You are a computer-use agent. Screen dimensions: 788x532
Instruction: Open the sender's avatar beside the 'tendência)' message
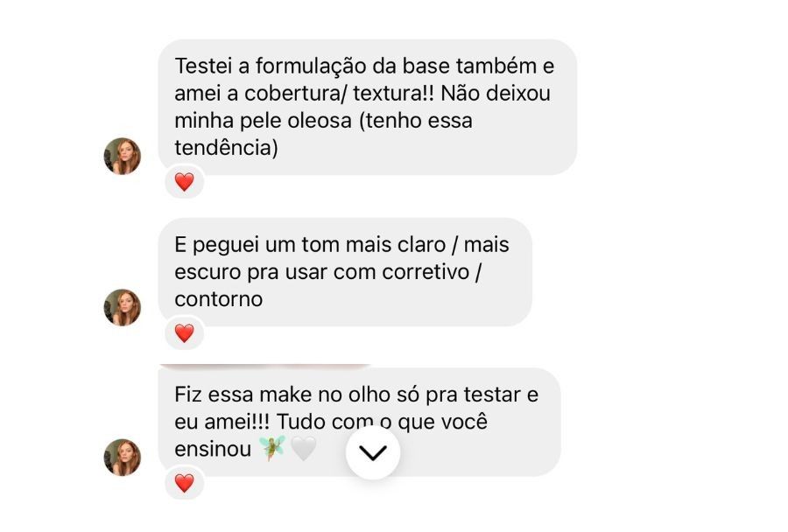pyautogui.click(x=123, y=156)
